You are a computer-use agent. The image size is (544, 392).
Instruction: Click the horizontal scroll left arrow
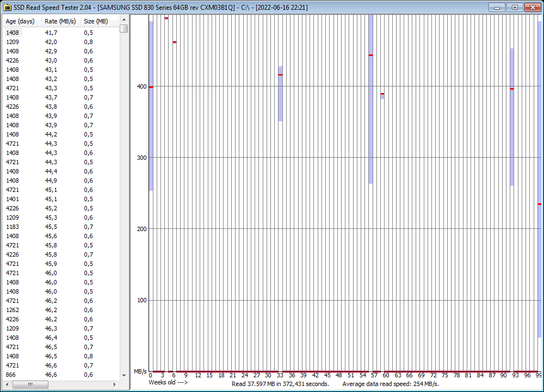pos(7,384)
